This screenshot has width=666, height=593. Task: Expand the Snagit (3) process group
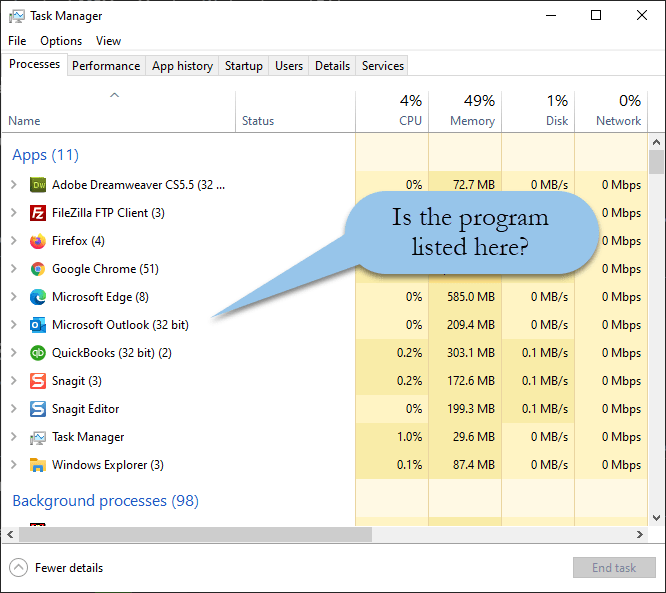click(x=14, y=381)
